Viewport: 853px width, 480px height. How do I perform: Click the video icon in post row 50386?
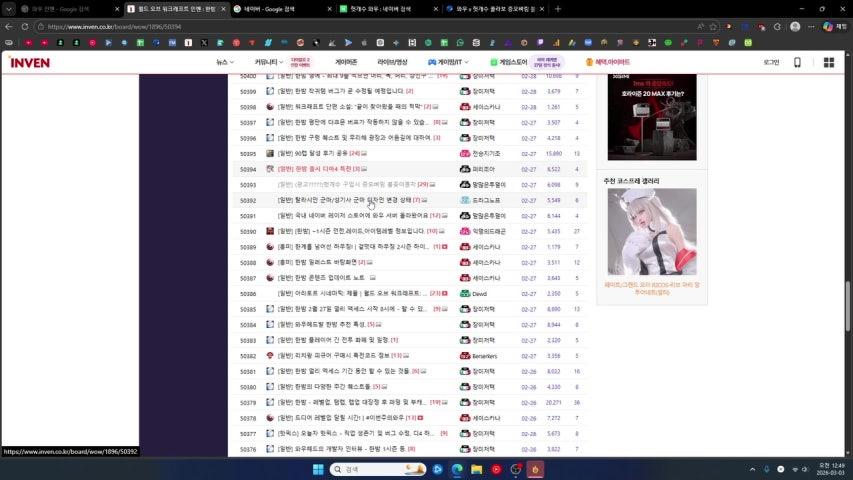point(444,293)
